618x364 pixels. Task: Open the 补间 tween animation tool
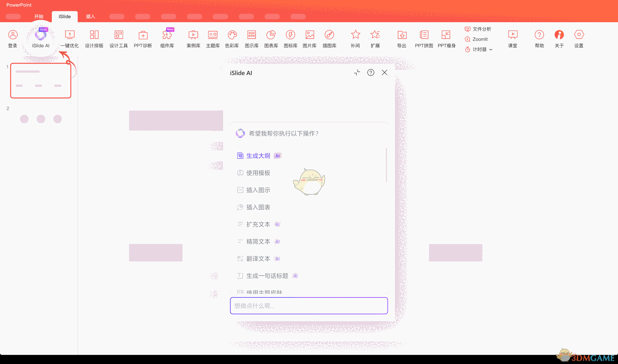tap(355, 39)
